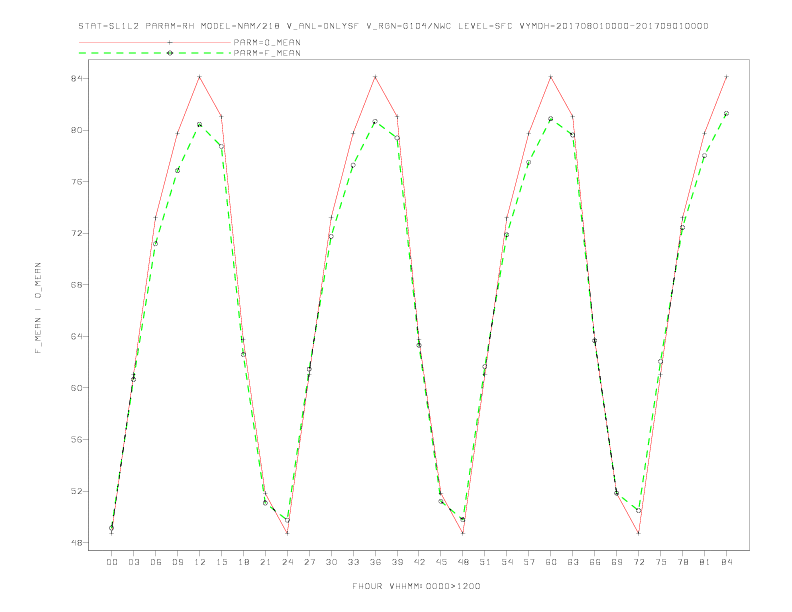The image size is (792, 612).
Task: Click the VYMDH date range in the header
Action: point(614,26)
